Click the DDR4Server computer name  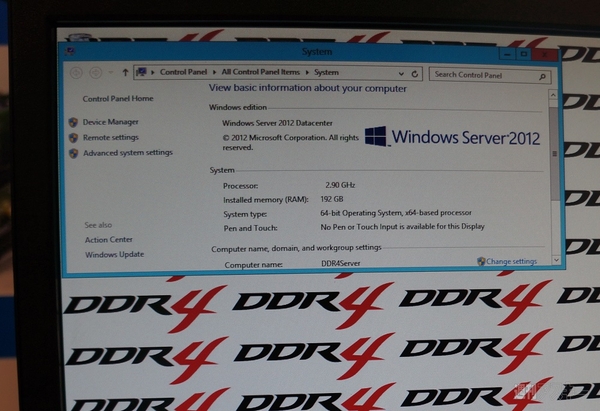click(x=341, y=263)
